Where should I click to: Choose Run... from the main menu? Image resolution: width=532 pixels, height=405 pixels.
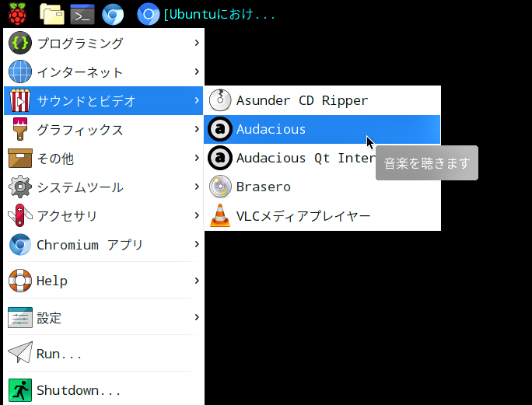(x=103, y=354)
